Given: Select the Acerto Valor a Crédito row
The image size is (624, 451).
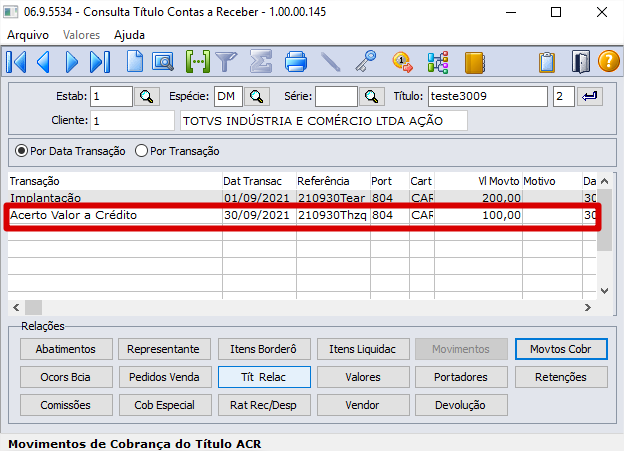Looking at the screenshot, I should click(x=302, y=215).
